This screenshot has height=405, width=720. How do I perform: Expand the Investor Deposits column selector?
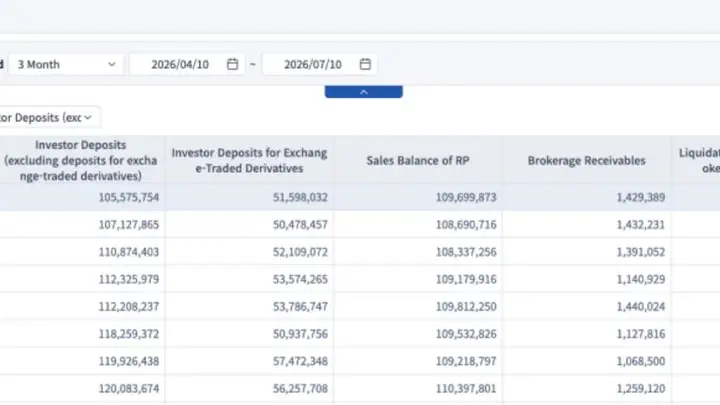(x=48, y=118)
